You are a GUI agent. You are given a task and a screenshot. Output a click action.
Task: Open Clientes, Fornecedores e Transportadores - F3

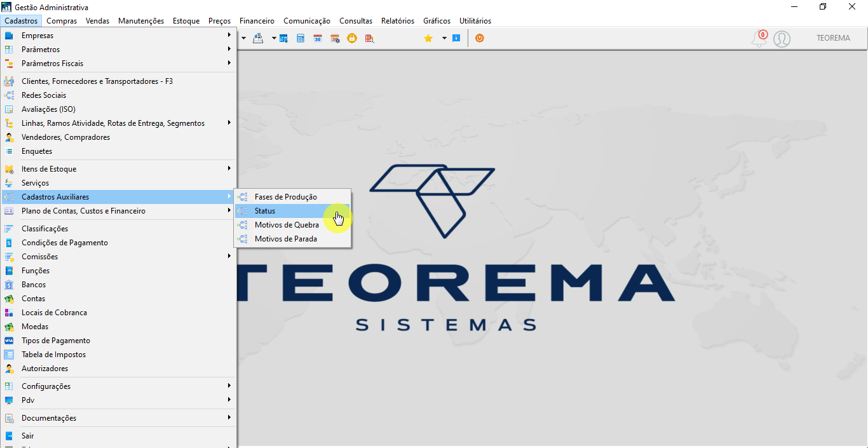pyautogui.click(x=119, y=81)
